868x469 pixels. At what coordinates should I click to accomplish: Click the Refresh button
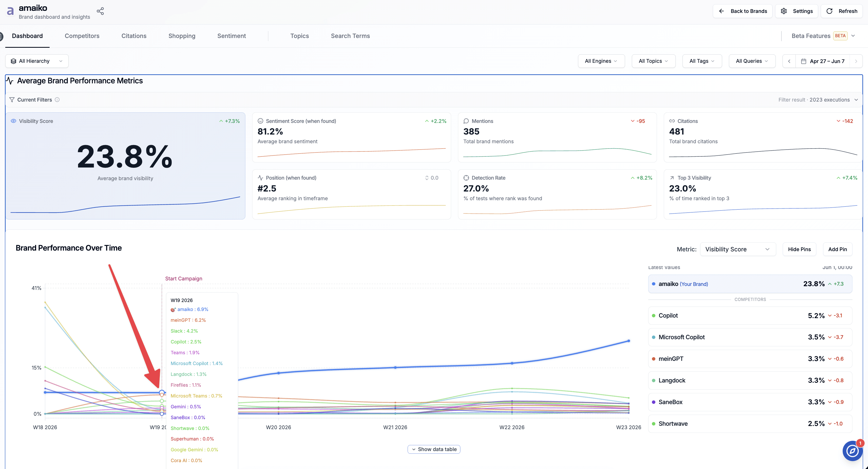point(842,11)
